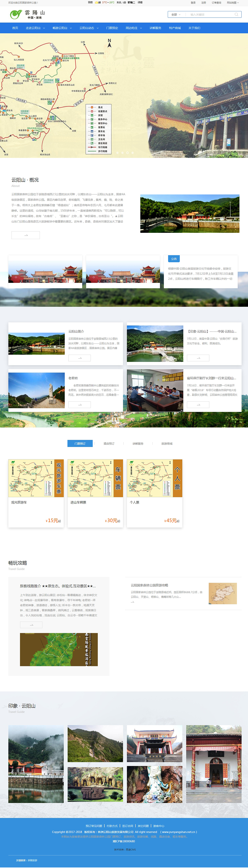Click the arrow button under 云阳山·概况
The height and width of the screenshot is (868, 248).
[x=26, y=235]
